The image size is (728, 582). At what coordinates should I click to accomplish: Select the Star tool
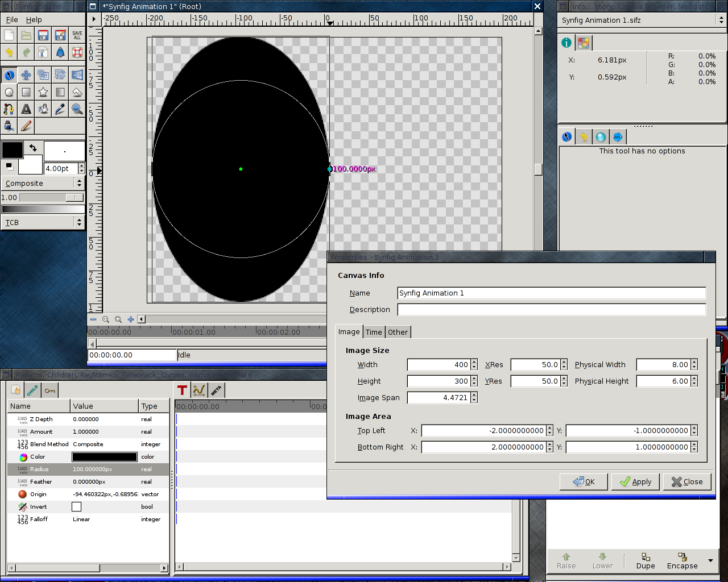point(43,92)
